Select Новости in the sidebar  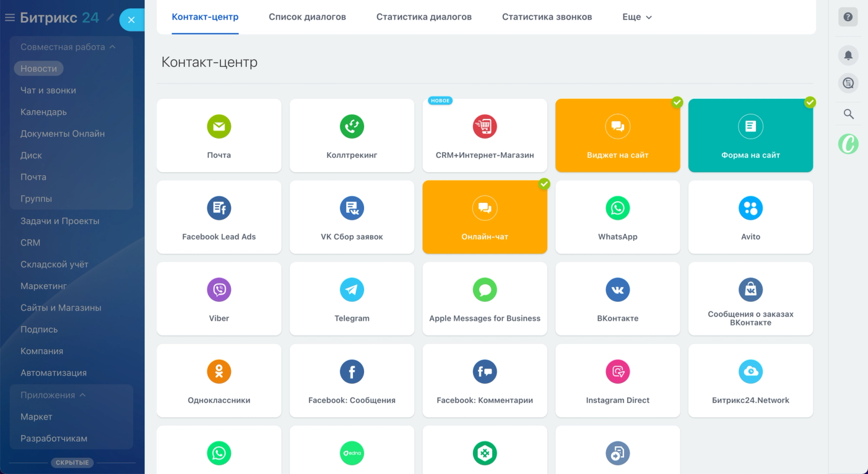[38, 69]
